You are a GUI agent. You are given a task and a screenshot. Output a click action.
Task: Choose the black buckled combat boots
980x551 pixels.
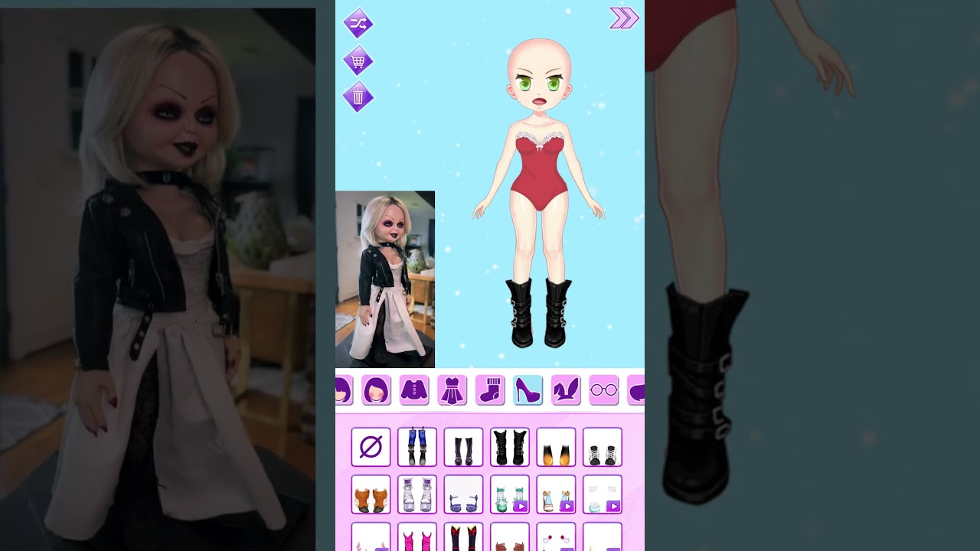[x=510, y=447]
